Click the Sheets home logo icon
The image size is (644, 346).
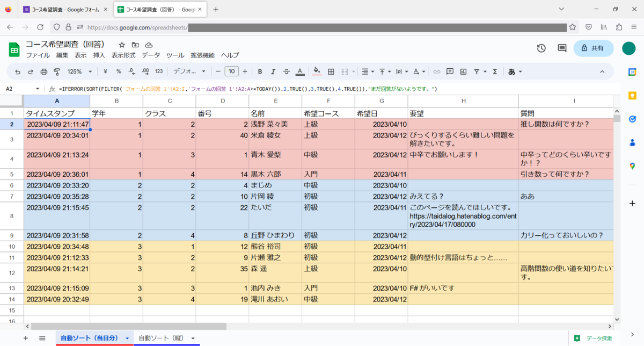[14, 49]
